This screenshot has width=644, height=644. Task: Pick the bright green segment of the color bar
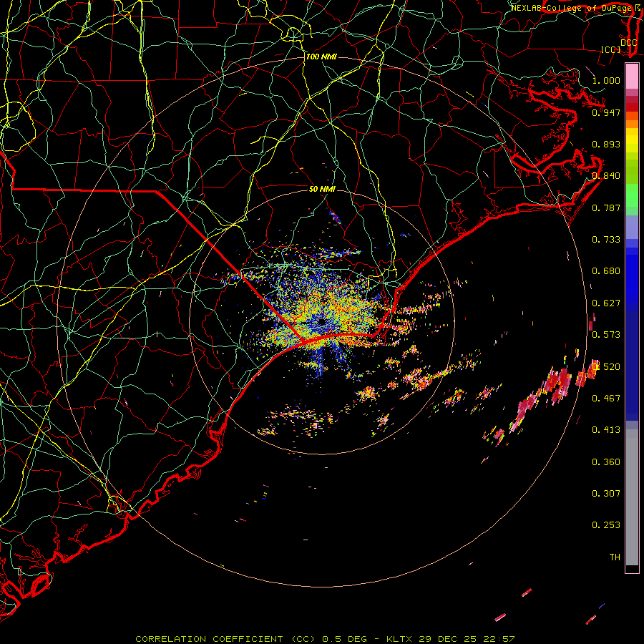pos(632,195)
